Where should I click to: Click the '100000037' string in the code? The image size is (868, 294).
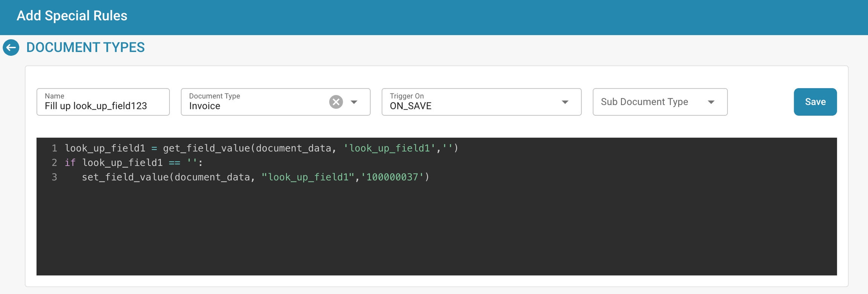point(392,177)
